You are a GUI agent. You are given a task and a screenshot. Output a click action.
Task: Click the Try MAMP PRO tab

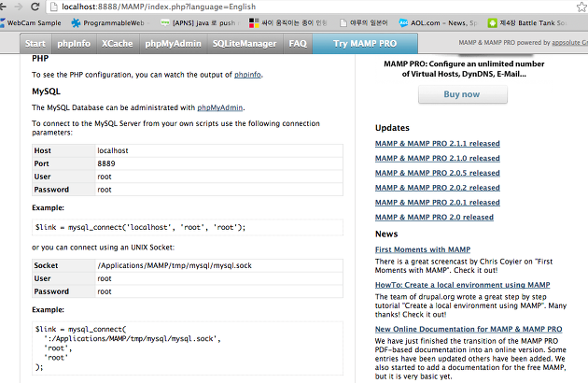(x=365, y=44)
